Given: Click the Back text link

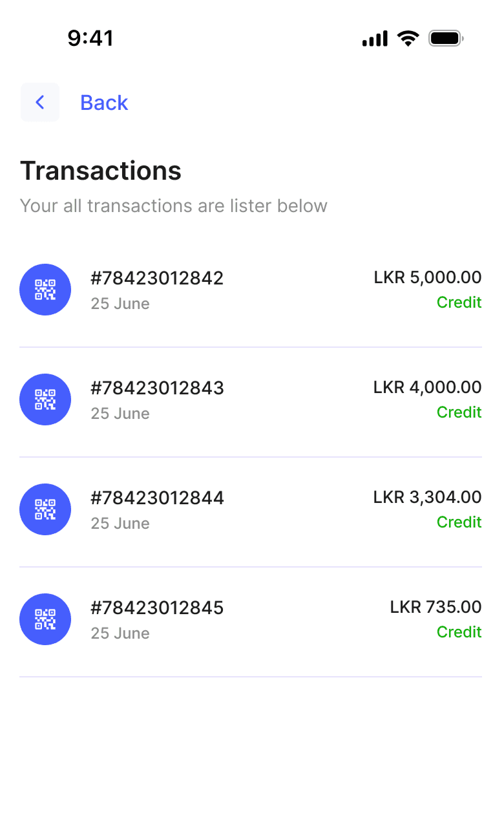Looking at the screenshot, I should click(104, 103).
